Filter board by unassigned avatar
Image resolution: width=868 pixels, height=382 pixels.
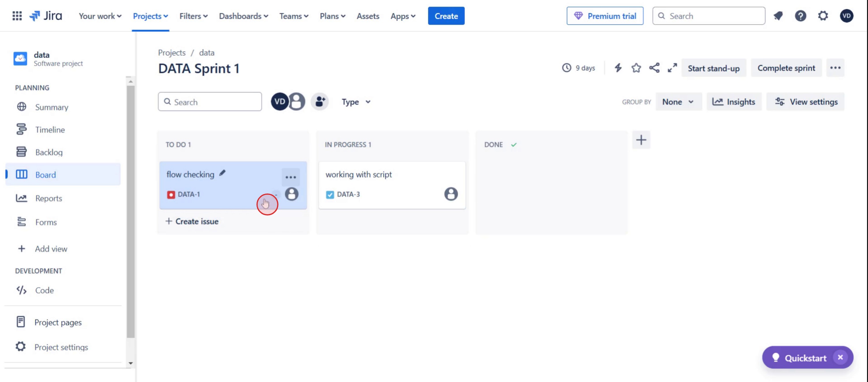[297, 102]
